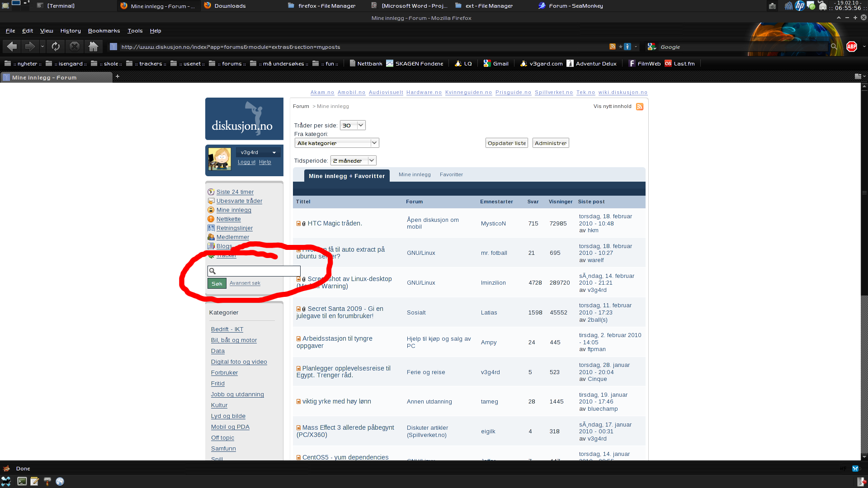Open MysticoN user profile link
Viewport: 868px width, 488px height.
coord(493,224)
